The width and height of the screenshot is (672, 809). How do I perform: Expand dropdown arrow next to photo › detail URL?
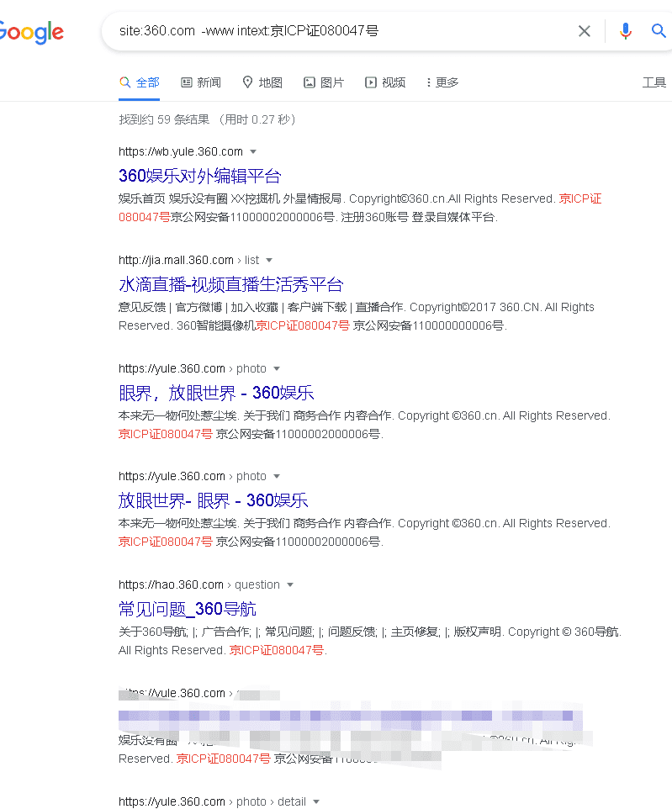[316, 801]
